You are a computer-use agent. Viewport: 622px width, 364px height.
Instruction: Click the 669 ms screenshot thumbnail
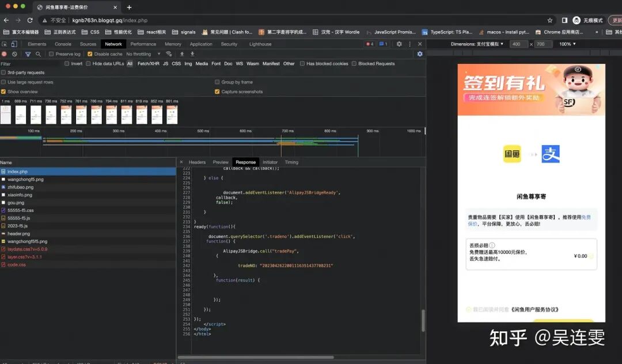[21, 115]
